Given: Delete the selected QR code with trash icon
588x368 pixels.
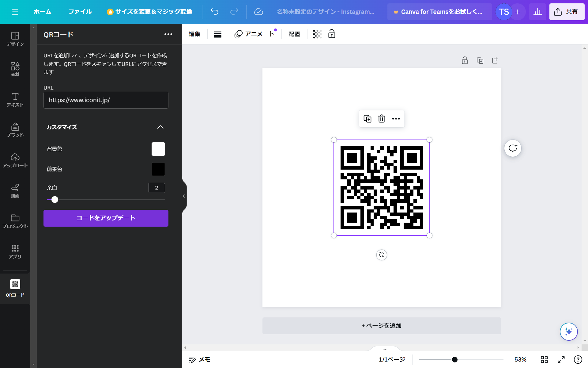Looking at the screenshot, I should click(381, 119).
